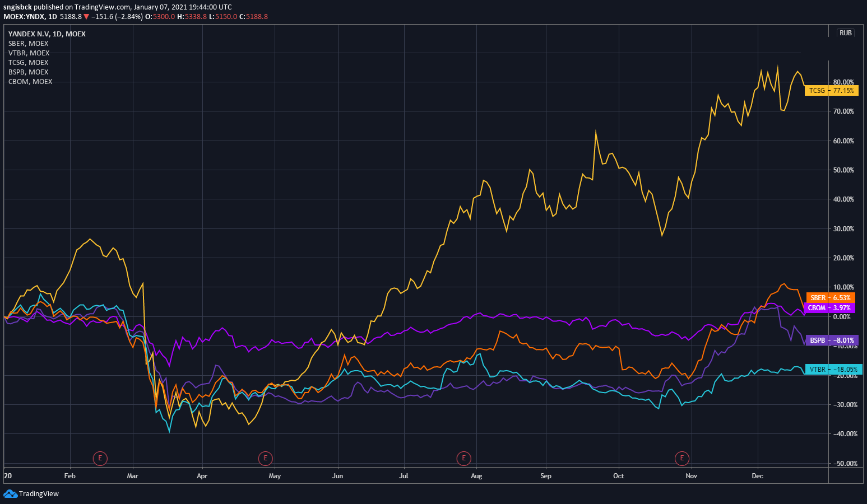Click the Apr label on time axis
The height and width of the screenshot is (504, 867).
tap(202, 476)
